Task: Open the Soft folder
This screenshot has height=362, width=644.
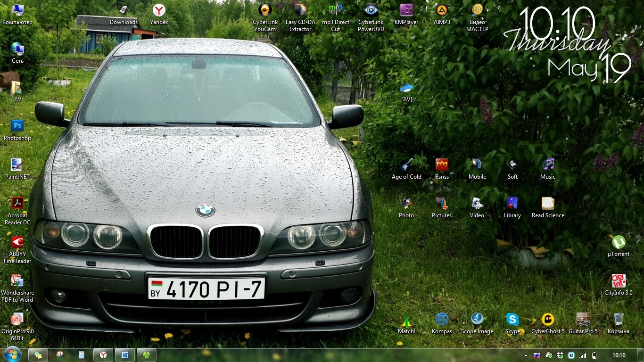Action: 512,169
